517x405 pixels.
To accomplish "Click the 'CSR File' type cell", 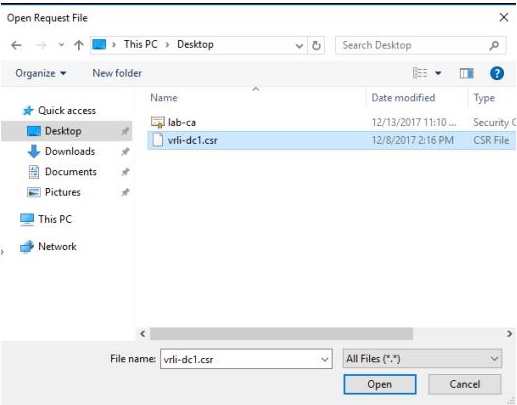I will point(491,140).
